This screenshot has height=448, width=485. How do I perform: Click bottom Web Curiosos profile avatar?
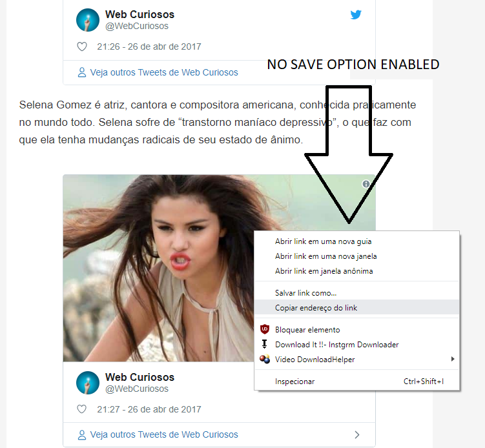[88, 382]
